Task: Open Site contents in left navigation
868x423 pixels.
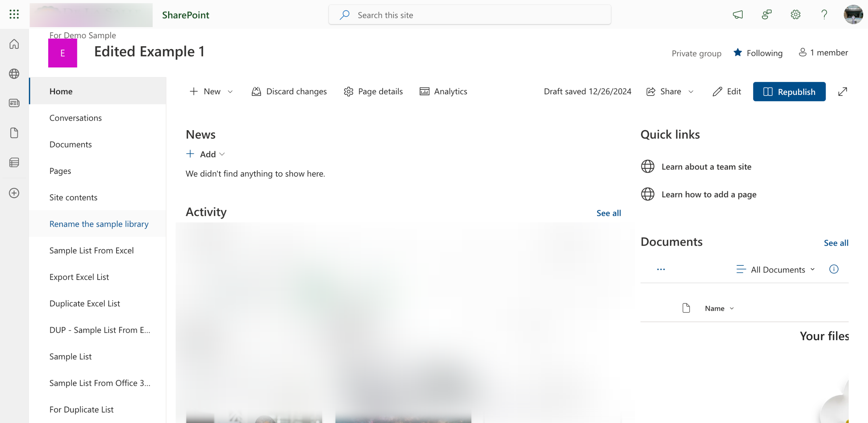Action: pyautogui.click(x=73, y=197)
